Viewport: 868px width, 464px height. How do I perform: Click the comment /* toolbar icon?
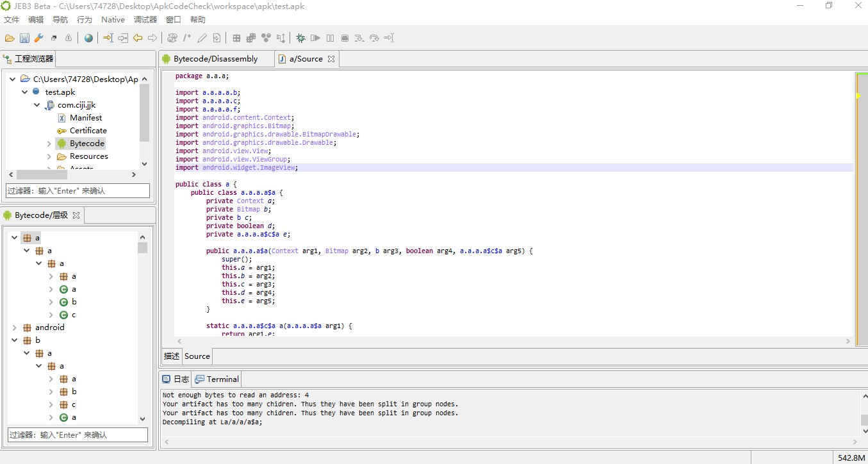[187, 38]
